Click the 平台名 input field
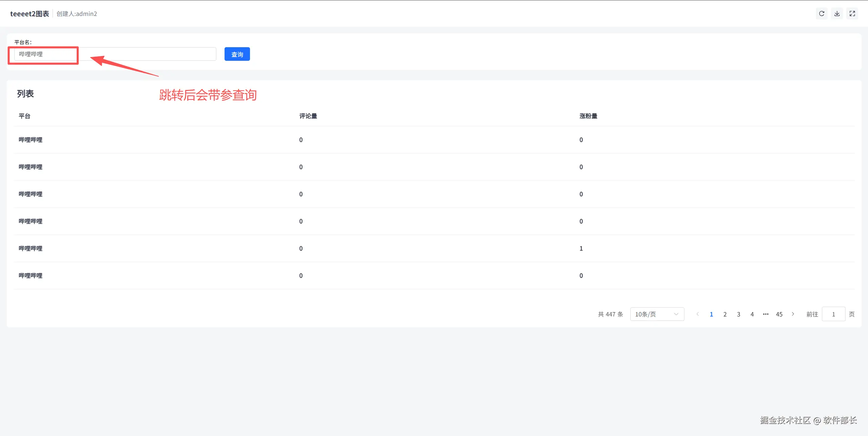 point(115,54)
